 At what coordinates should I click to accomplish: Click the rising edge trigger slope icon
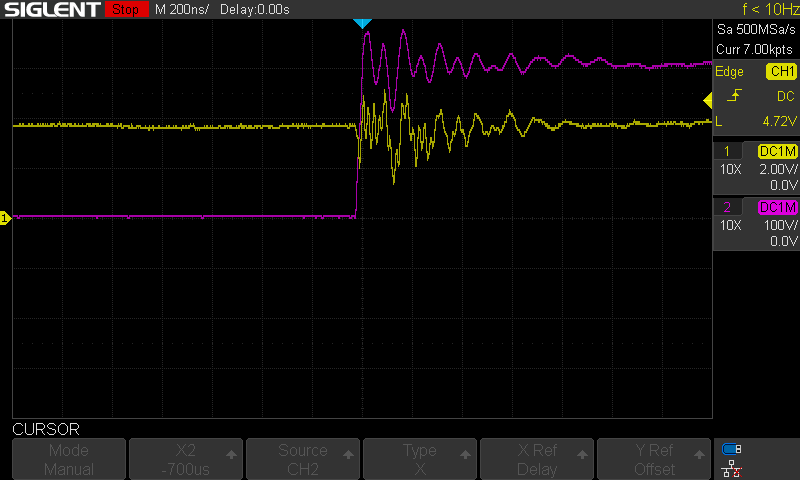734,95
